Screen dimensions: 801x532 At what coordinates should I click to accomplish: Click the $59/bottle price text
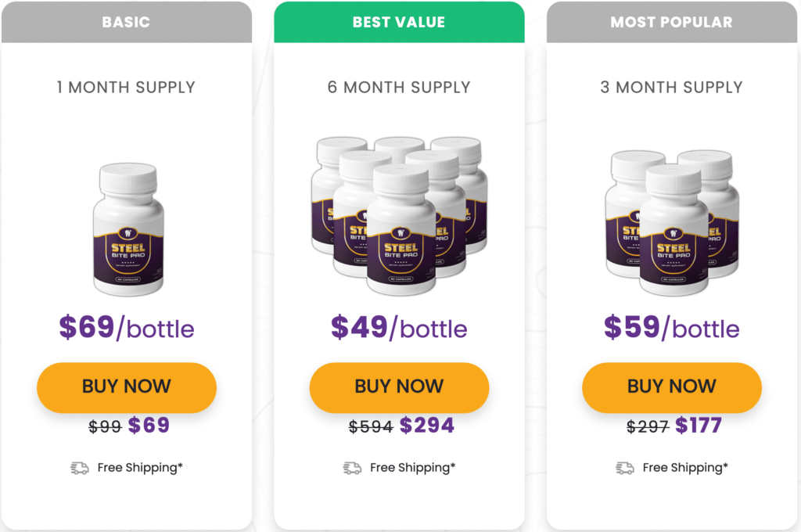672,328
